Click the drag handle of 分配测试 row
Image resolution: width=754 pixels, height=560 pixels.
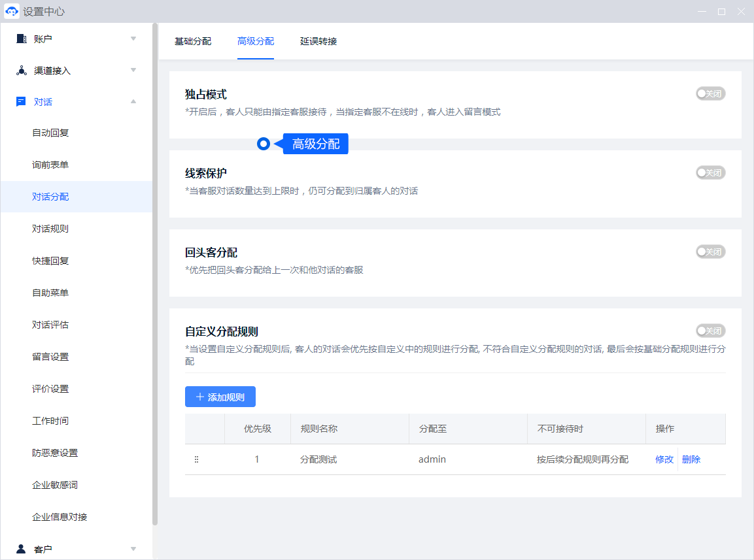[x=196, y=459]
